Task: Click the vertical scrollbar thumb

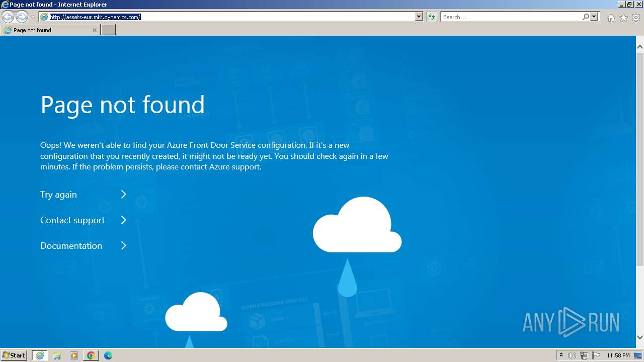Action: 640,158
